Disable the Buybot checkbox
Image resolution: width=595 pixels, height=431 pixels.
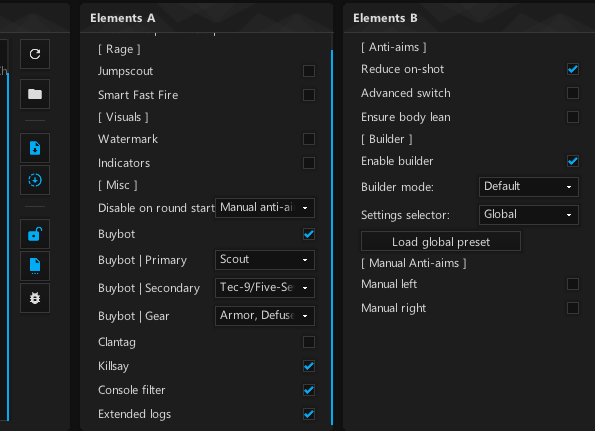tap(309, 234)
